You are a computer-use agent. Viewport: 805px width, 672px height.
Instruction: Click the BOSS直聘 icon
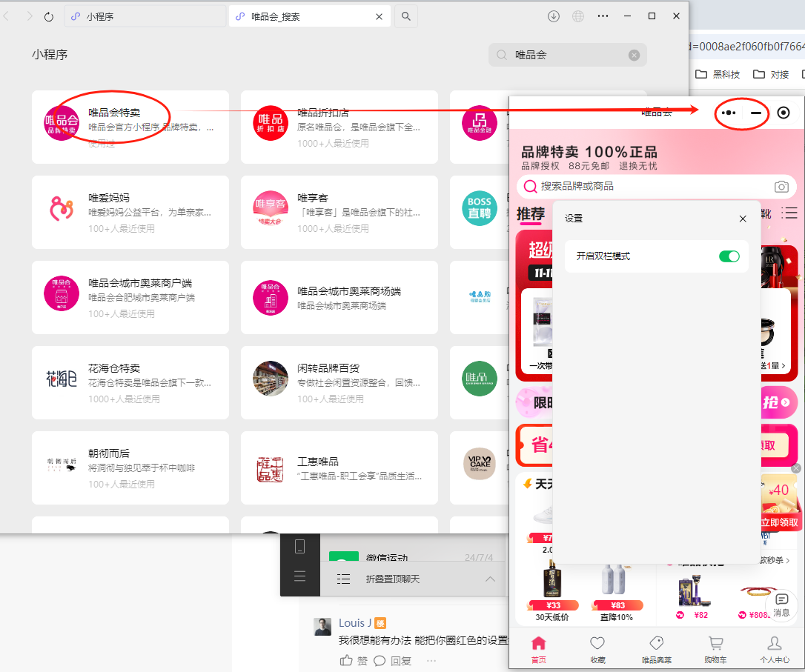(x=480, y=207)
